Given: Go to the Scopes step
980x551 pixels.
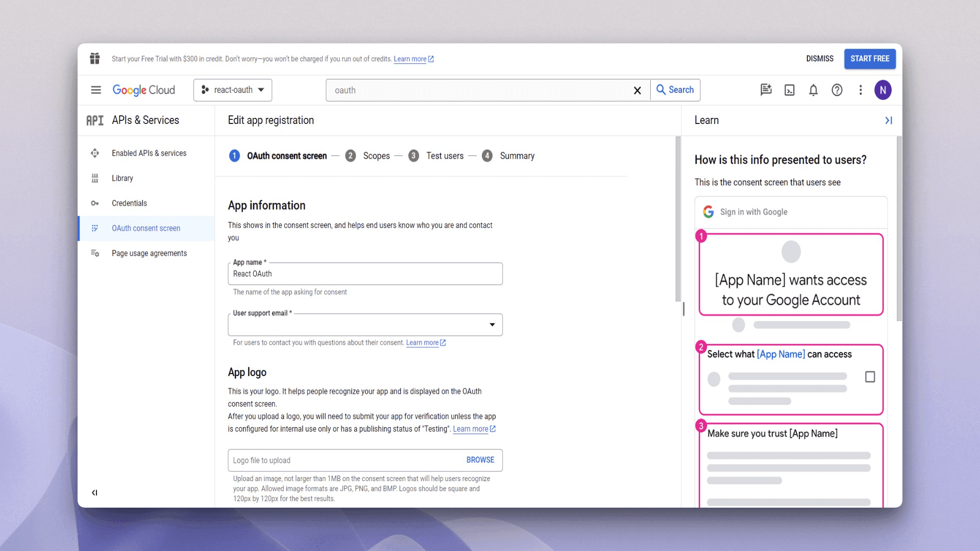Looking at the screenshot, I should pyautogui.click(x=376, y=156).
